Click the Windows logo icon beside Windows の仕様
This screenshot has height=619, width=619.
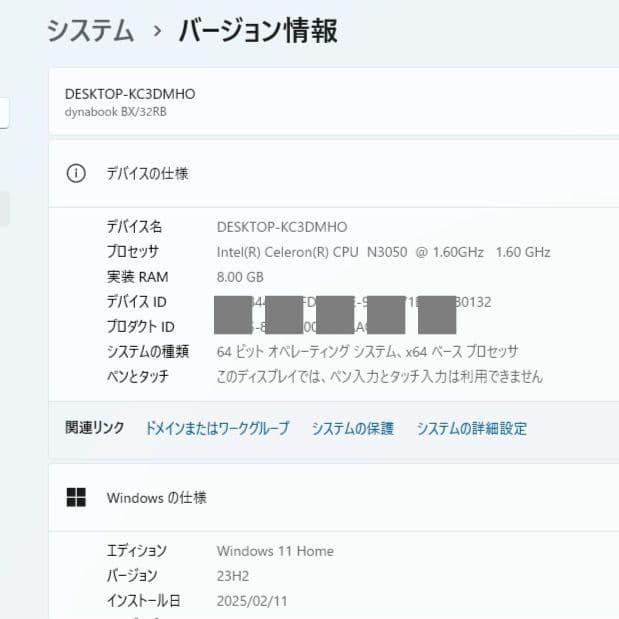(76, 497)
